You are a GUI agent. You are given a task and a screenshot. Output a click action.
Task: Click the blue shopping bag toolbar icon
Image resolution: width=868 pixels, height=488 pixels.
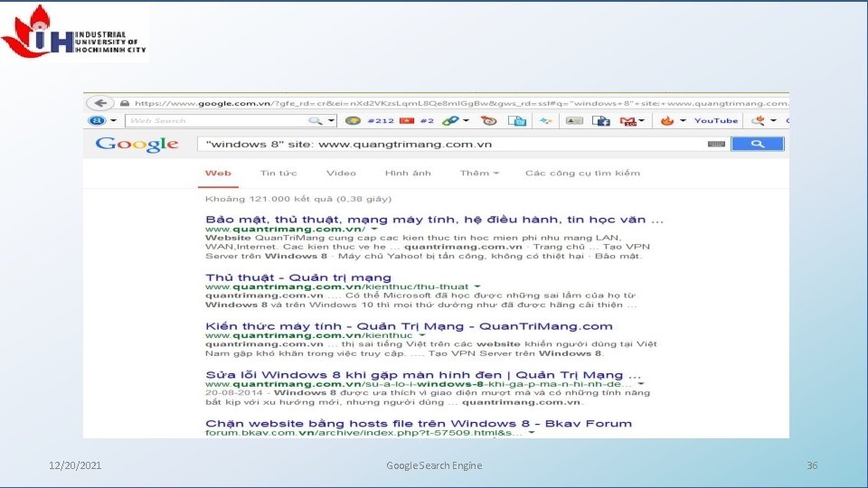tap(517, 120)
